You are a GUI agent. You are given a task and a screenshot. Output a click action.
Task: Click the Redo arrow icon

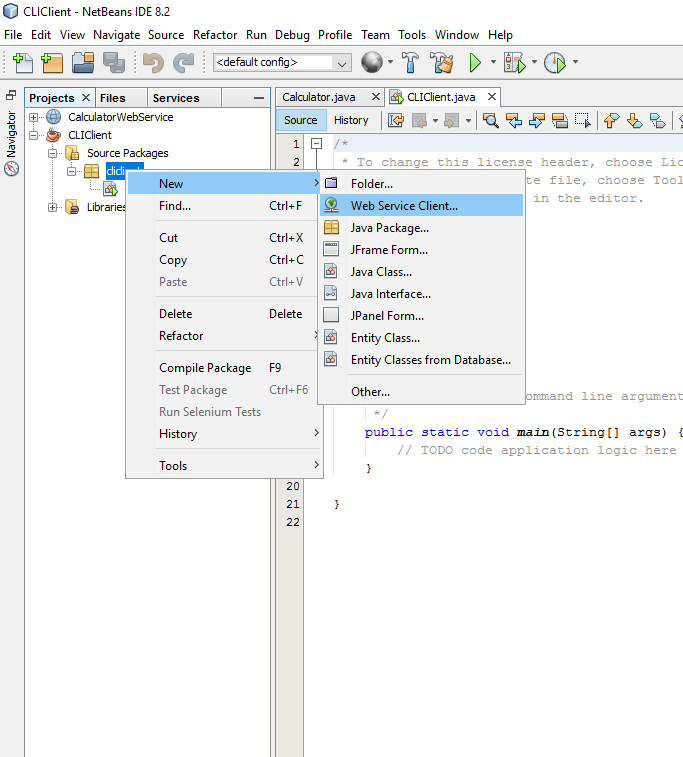[x=183, y=62]
